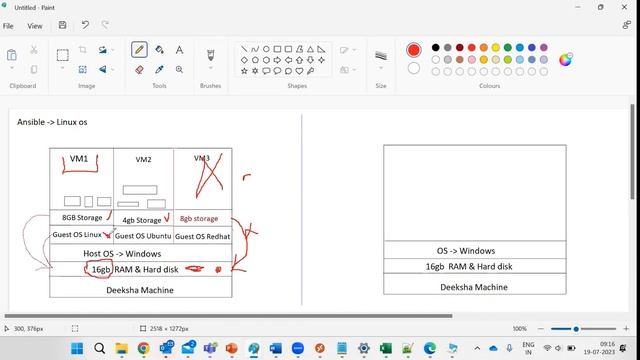Expand the Flip dropdown arrow
Viewport: 640px width, 360px height.
113,70
